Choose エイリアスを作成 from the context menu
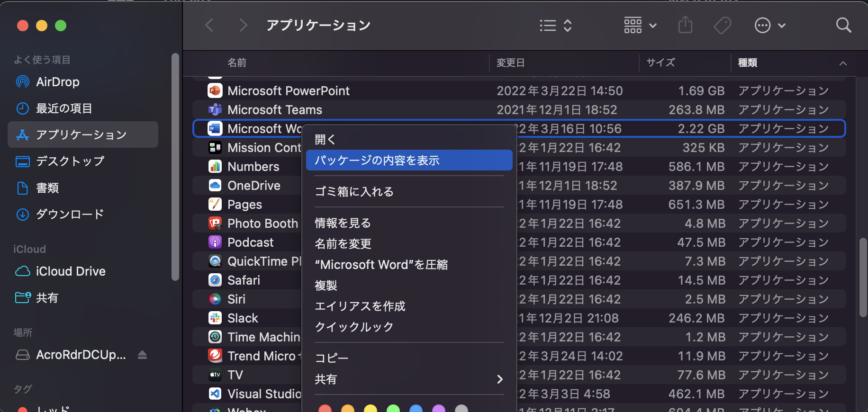The image size is (868, 412). tap(409, 306)
